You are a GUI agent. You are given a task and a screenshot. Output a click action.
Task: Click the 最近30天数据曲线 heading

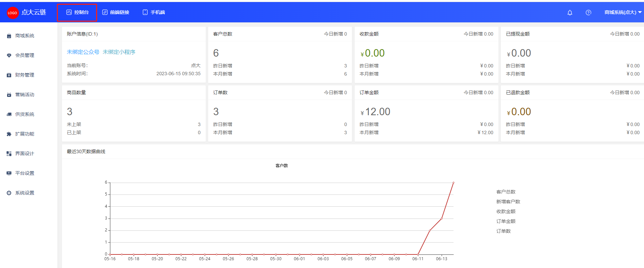pos(86,151)
